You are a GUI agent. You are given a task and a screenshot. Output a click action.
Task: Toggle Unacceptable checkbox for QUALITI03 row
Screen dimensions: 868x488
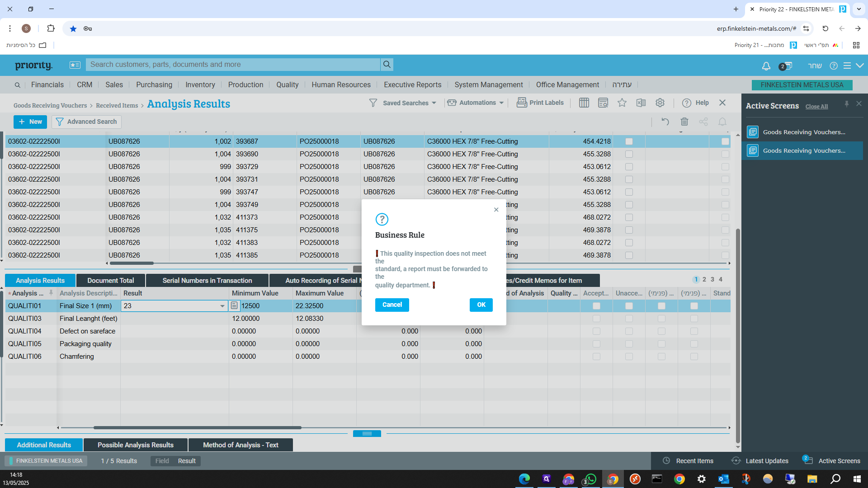(x=629, y=319)
